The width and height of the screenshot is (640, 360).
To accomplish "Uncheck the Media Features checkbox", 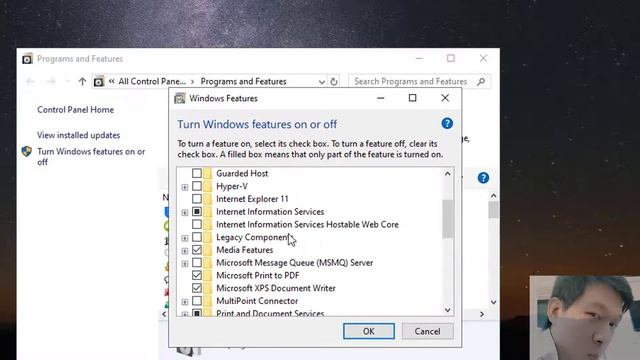I will click(197, 250).
